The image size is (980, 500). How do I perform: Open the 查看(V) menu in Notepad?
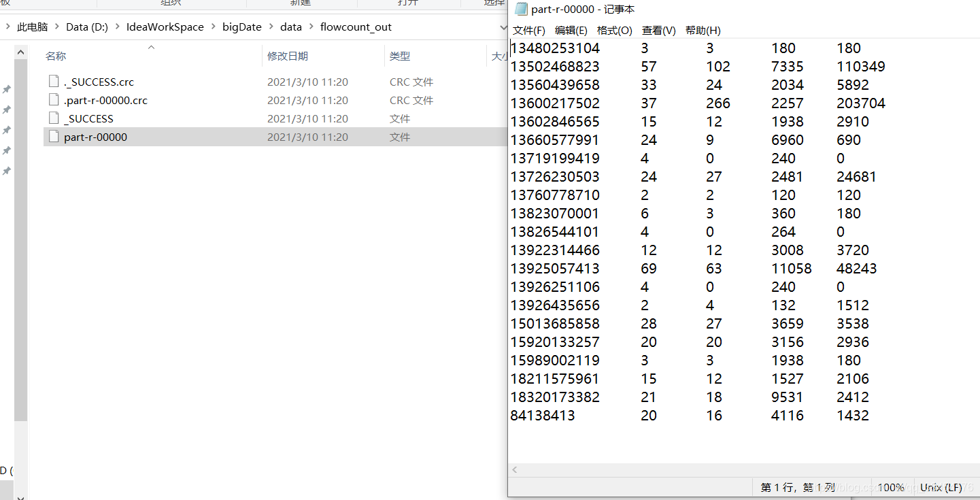(x=658, y=31)
